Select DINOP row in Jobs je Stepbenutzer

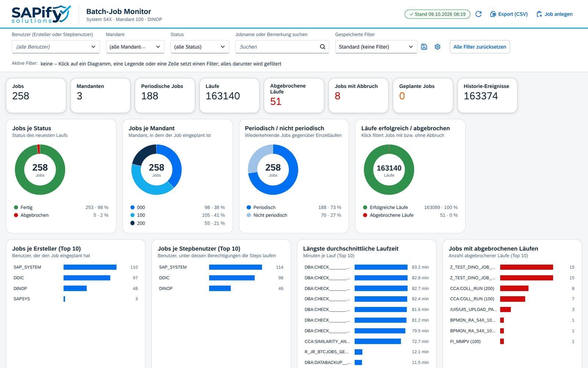tap(221, 289)
